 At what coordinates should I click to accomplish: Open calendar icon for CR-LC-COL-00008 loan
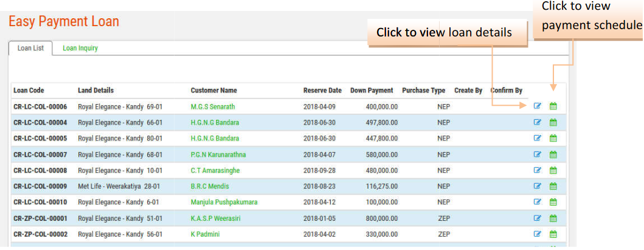pos(553,170)
